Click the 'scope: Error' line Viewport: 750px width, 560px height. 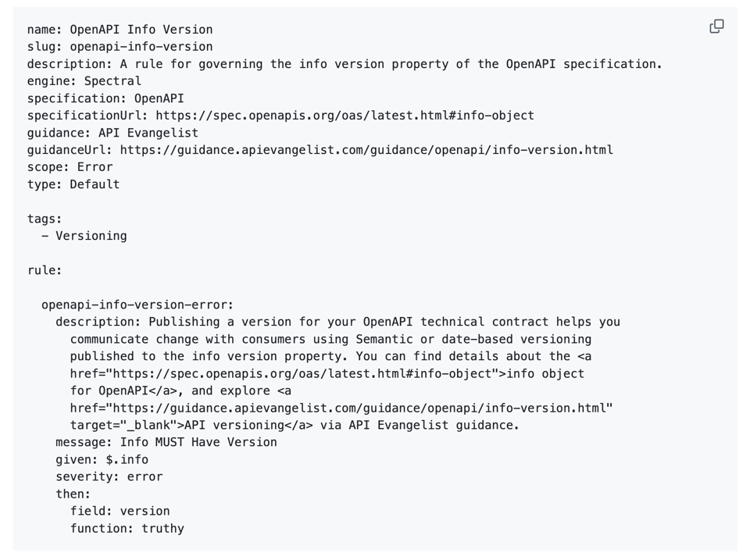[70, 167]
